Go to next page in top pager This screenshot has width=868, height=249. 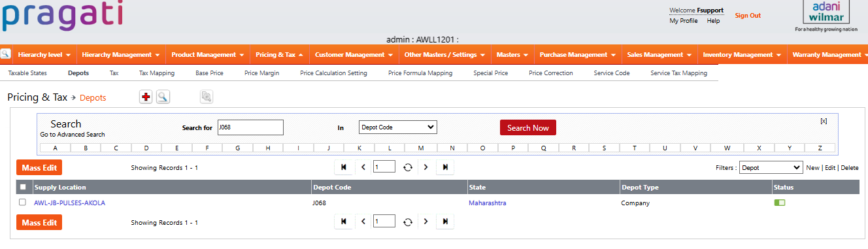(x=426, y=167)
